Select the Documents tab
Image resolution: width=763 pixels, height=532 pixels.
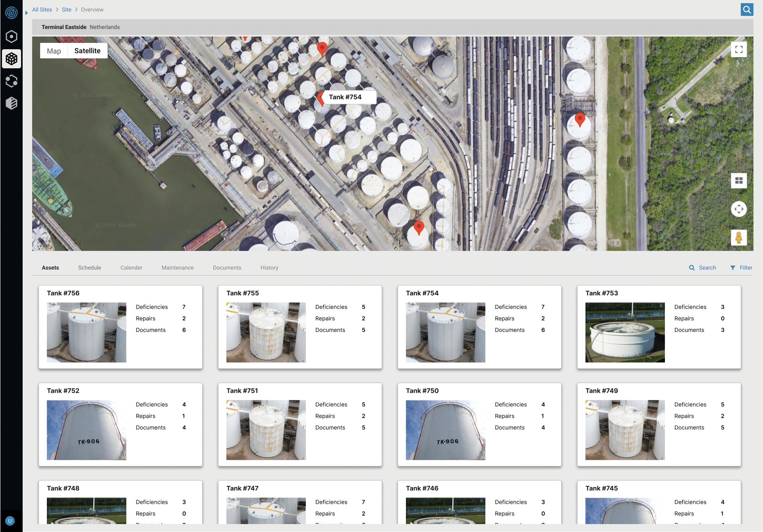tap(227, 268)
